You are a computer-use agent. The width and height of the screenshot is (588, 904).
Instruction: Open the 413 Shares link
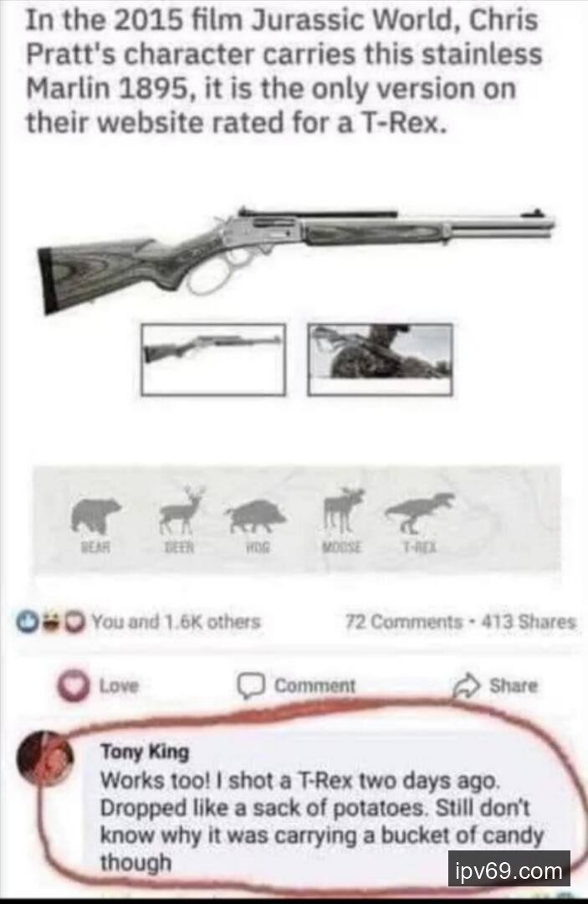(528, 622)
